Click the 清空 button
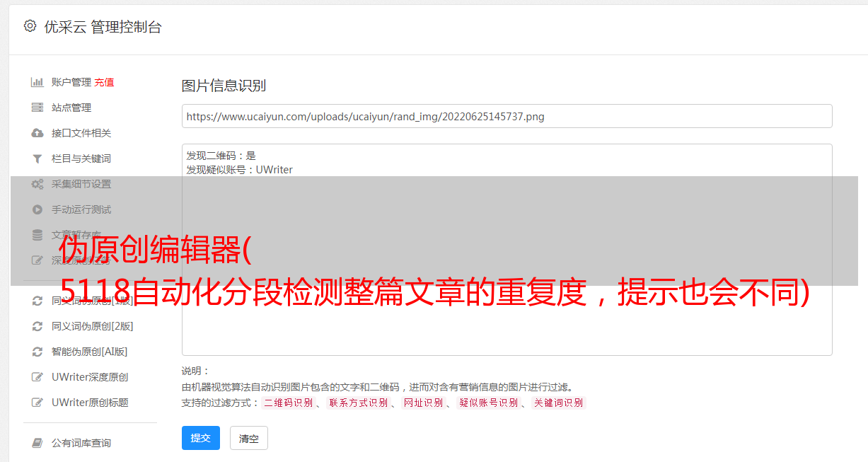 tap(249, 438)
